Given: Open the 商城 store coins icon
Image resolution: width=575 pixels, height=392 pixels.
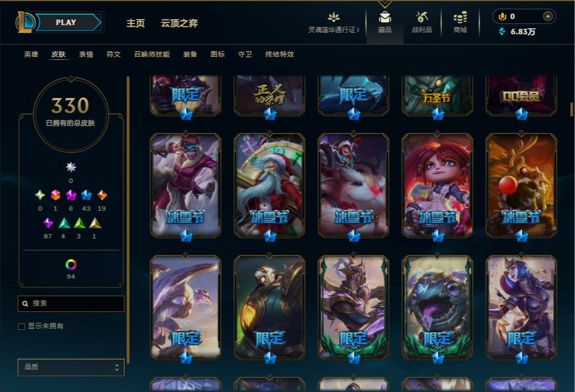Looking at the screenshot, I should [460, 17].
